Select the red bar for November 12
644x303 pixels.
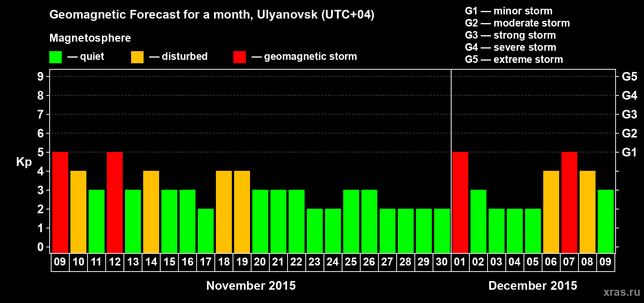click(115, 202)
